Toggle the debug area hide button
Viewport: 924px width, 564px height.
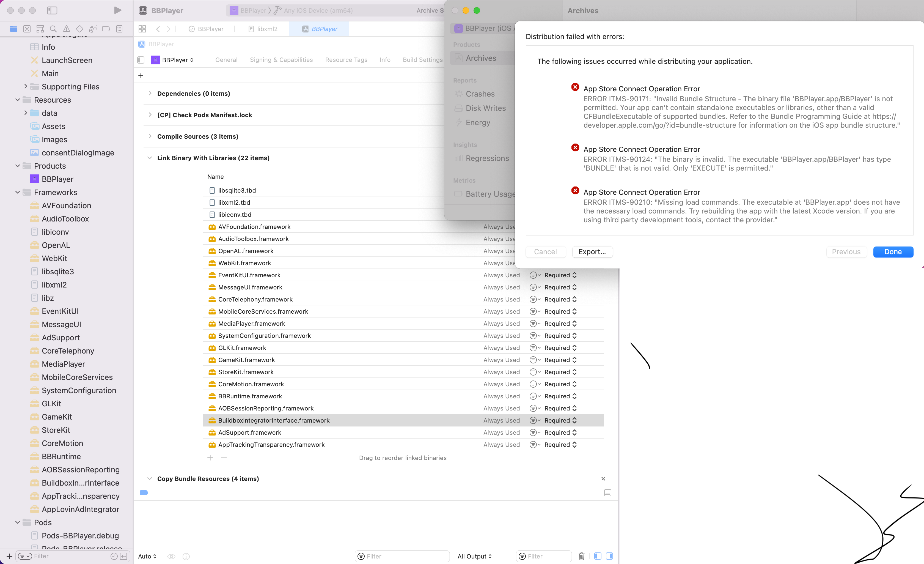click(607, 493)
